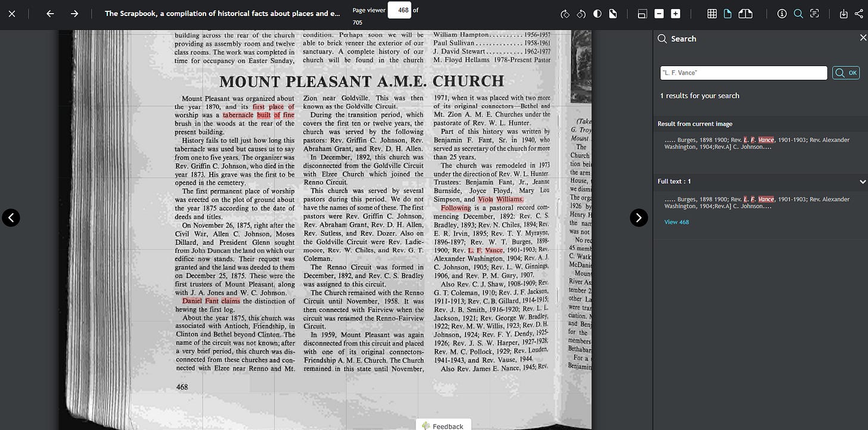The width and height of the screenshot is (868, 430).
Task: Collapse the Full text results section
Action: click(x=862, y=181)
